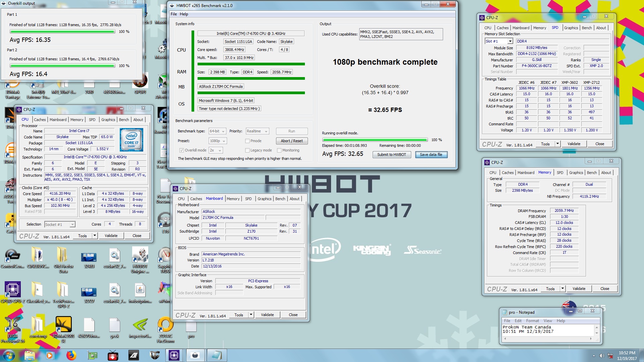Click the Running overkill mode progress bar
The height and width of the screenshot is (362, 644).
375,140
